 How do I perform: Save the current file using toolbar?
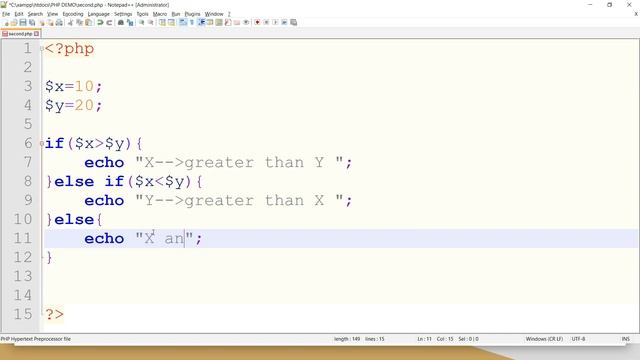pos(23,22)
